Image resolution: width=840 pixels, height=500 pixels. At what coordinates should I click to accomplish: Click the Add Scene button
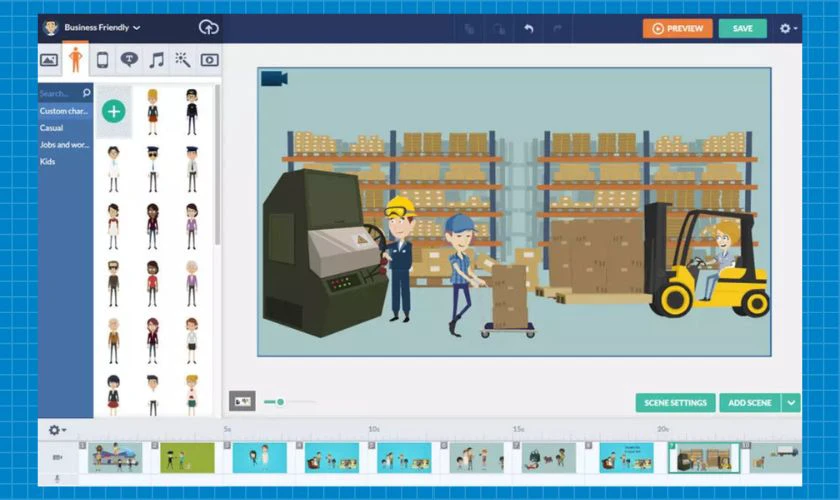click(750, 402)
